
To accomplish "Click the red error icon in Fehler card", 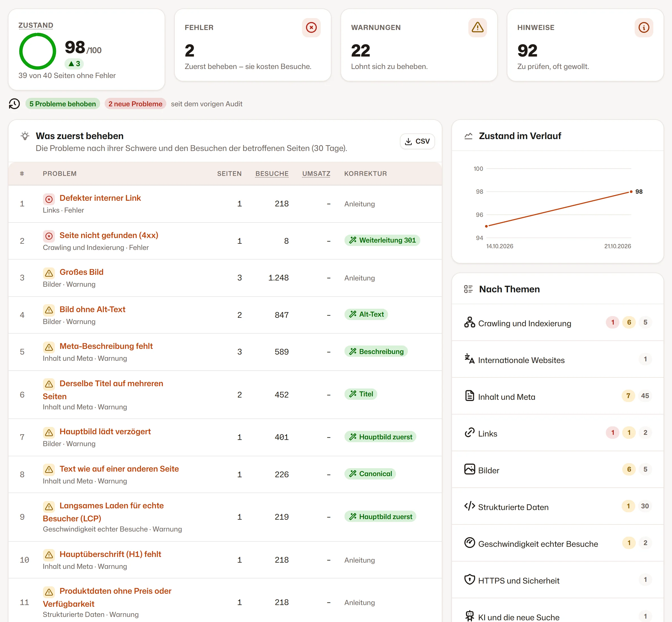I will coord(311,28).
